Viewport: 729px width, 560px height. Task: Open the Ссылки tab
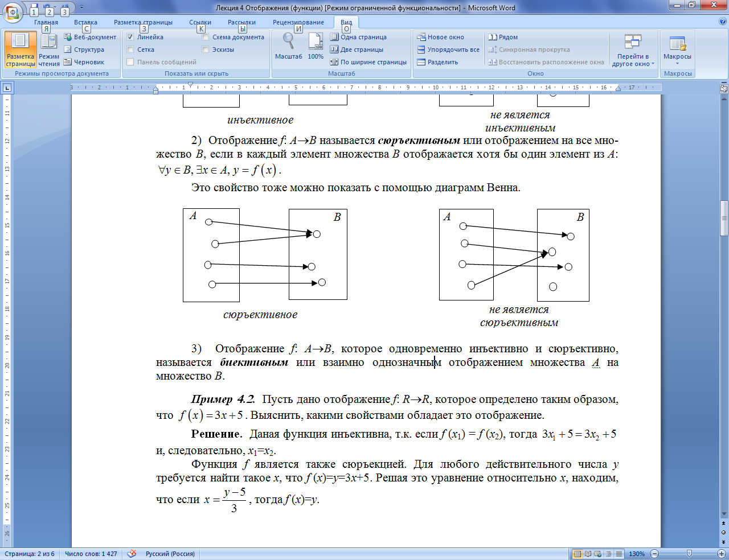pos(200,22)
